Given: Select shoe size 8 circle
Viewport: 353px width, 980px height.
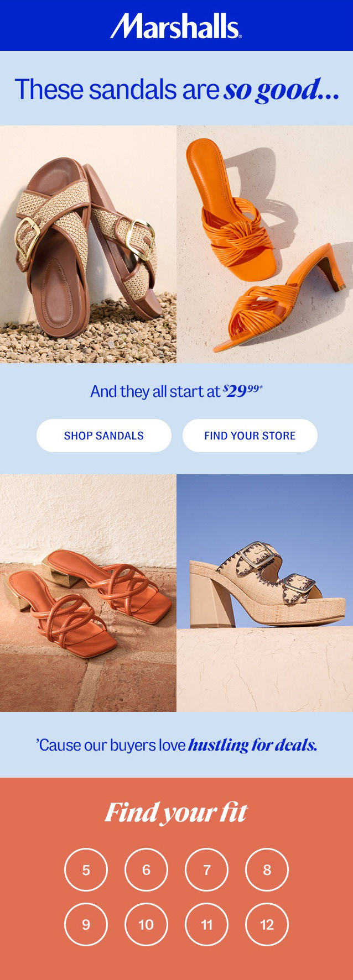Looking at the screenshot, I should point(267,870).
